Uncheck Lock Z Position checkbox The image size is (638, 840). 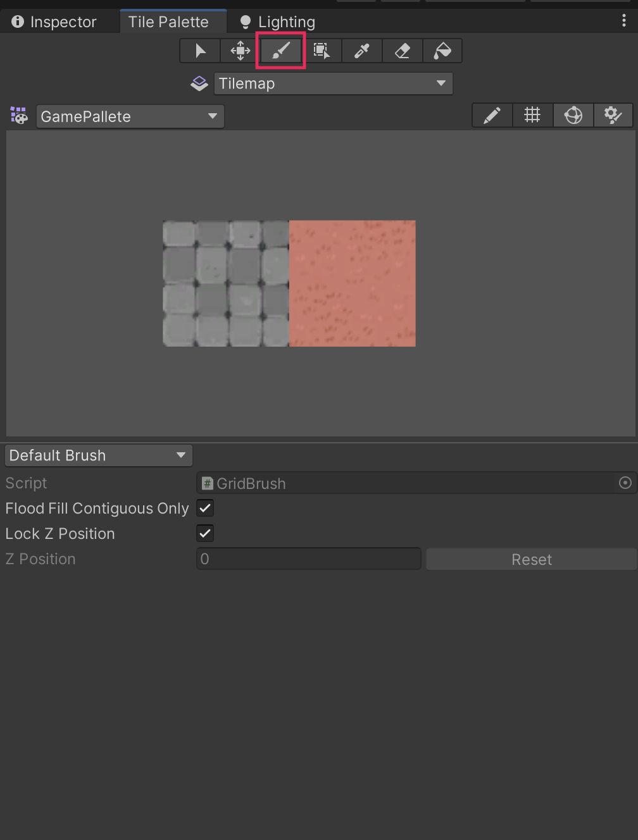pyautogui.click(x=205, y=533)
